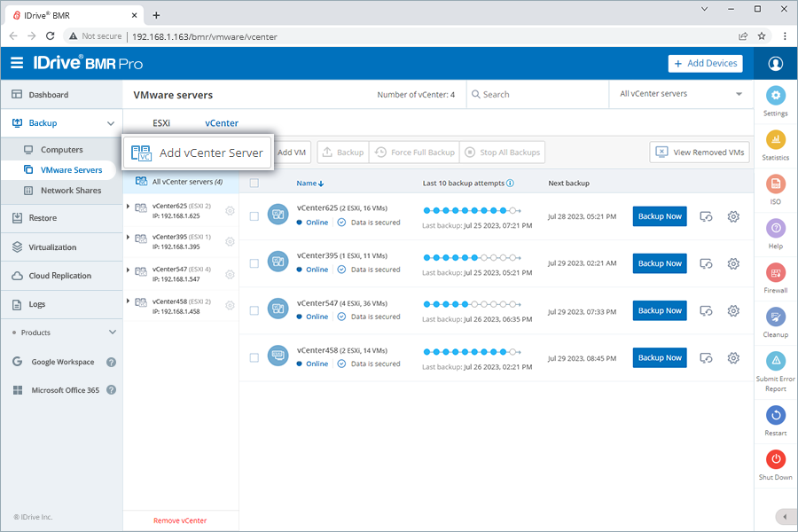Click info icon beside Last 10 backup attempts
798x532 pixels.
click(510, 183)
